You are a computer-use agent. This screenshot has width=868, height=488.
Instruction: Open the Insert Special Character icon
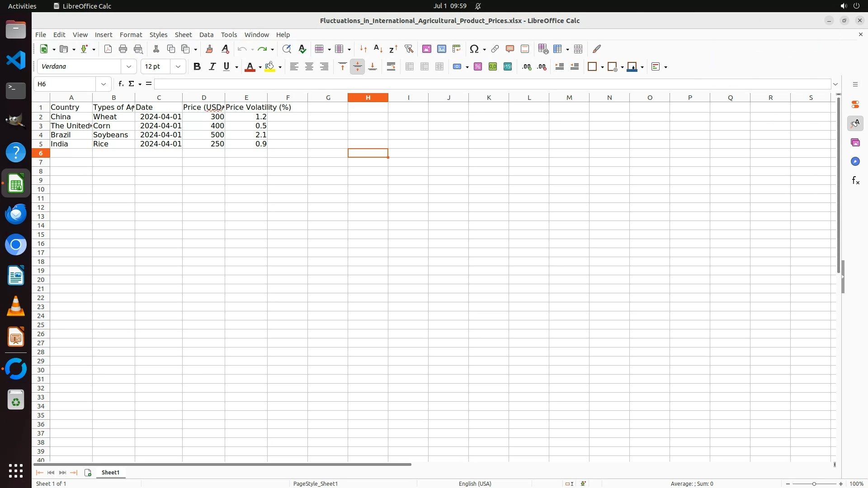tap(474, 49)
